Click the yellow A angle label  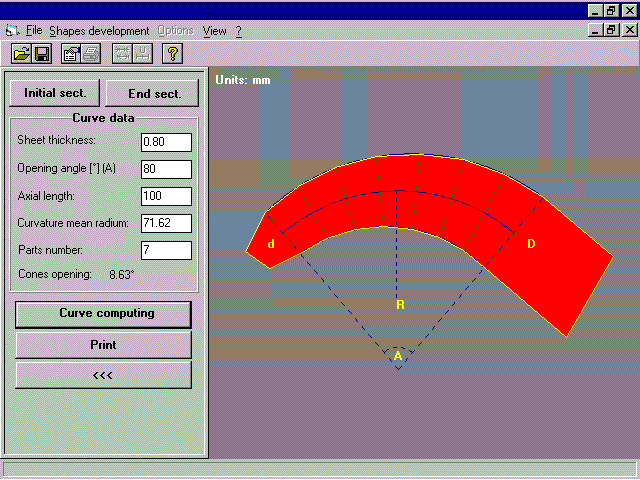click(398, 356)
